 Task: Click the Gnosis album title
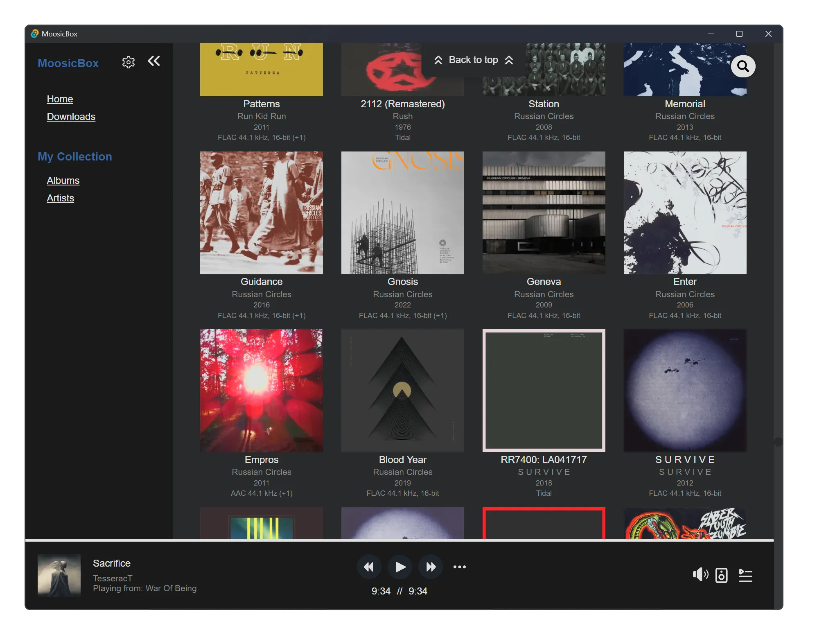(402, 282)
